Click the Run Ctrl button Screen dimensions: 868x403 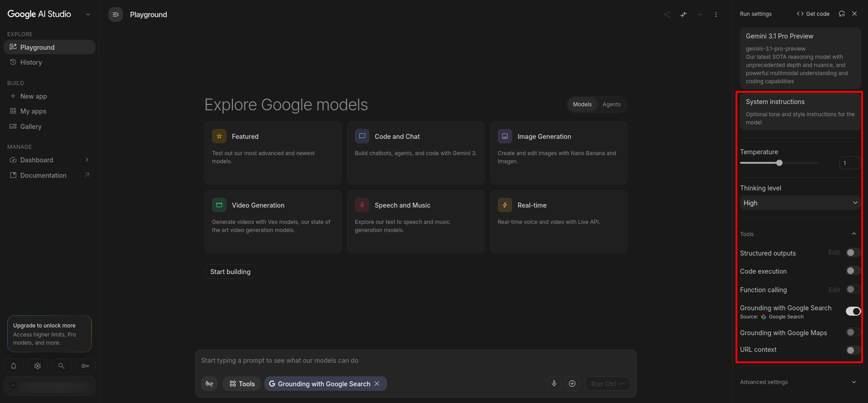click(608, 384)
